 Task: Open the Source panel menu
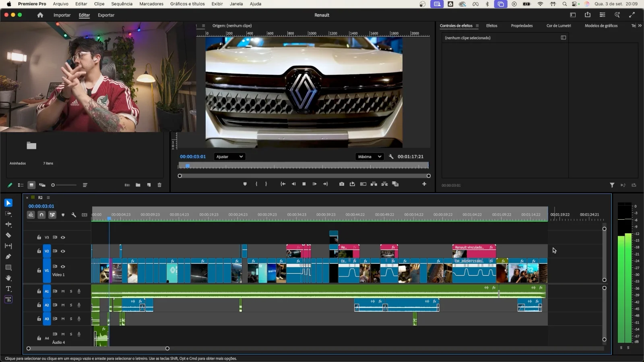coord(204,26)
